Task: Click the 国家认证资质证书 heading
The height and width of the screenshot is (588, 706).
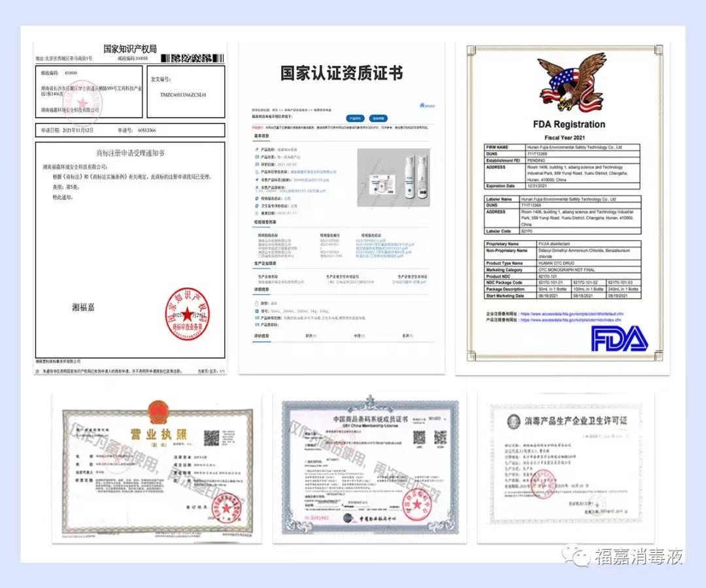Action: click(x=341, y=73)
